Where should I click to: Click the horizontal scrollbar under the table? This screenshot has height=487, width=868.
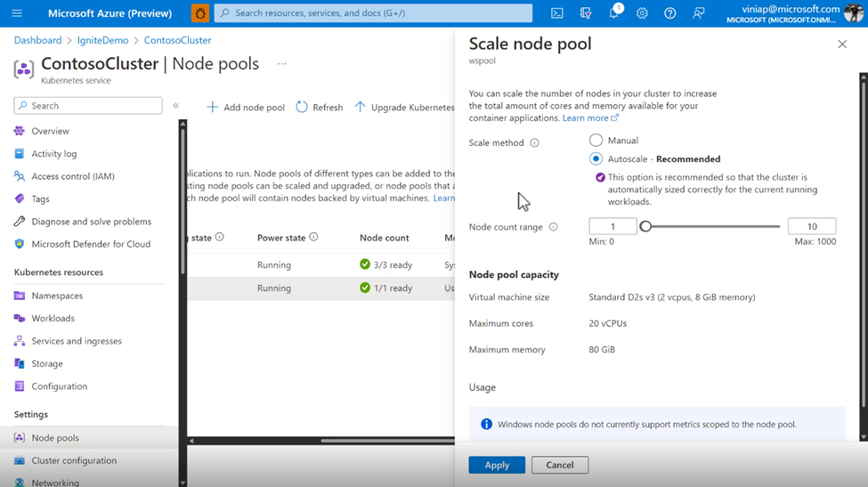387,441
